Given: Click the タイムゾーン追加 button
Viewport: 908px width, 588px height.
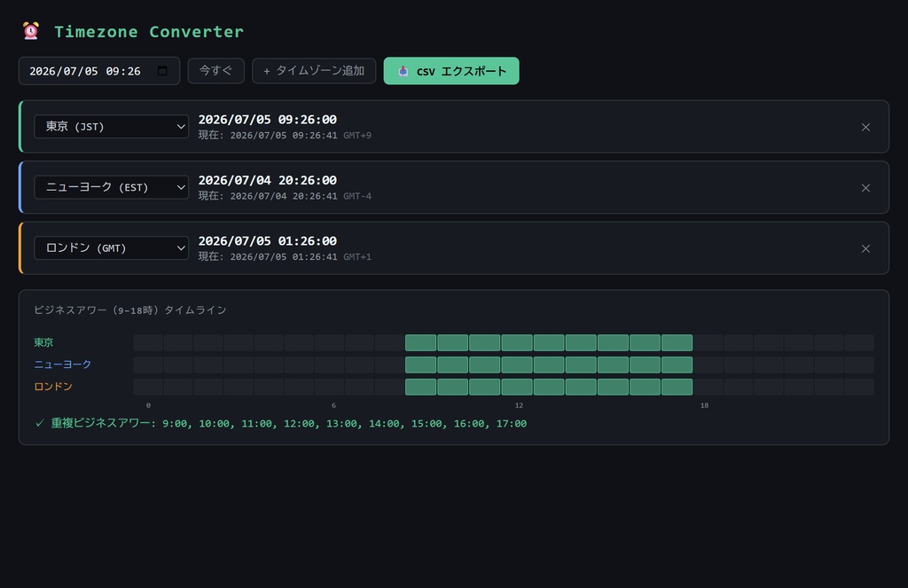Looking at the screenshot, I should click(314, 71).
